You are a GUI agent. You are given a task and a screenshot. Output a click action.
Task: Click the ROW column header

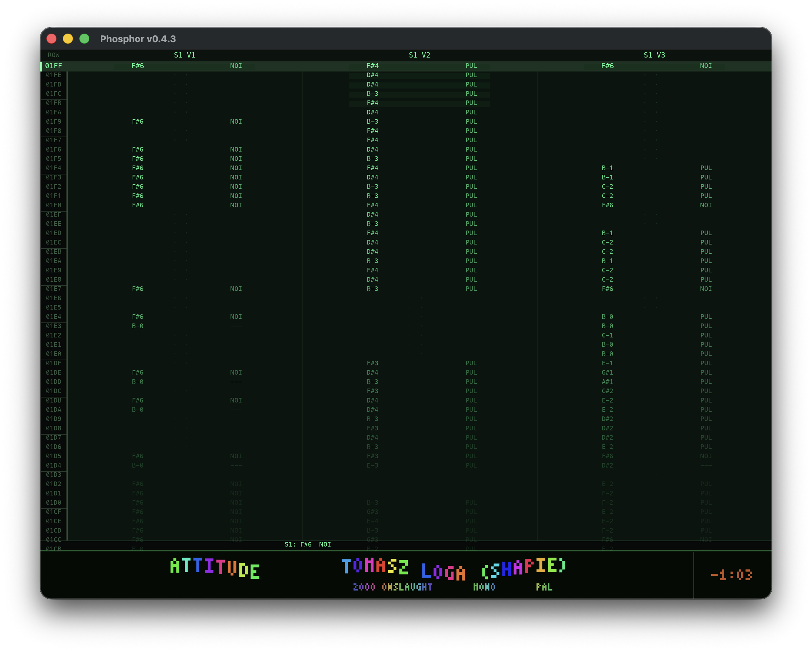tap(54, 55)
